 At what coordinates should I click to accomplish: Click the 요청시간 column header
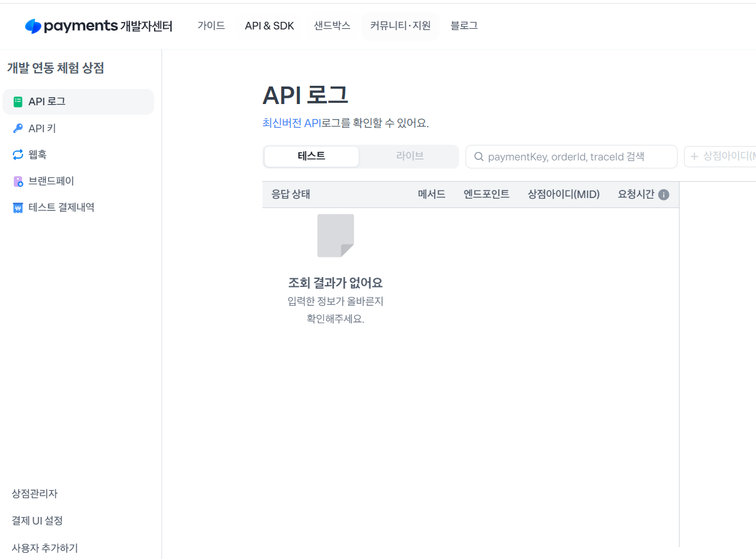coord(636,194)
